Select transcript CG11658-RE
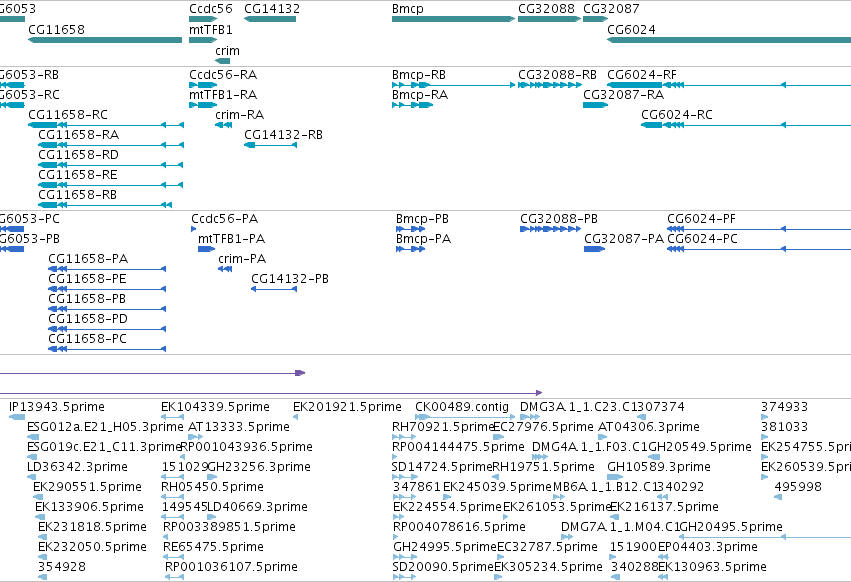The image size is (851, 582). (x=111, y=186)
